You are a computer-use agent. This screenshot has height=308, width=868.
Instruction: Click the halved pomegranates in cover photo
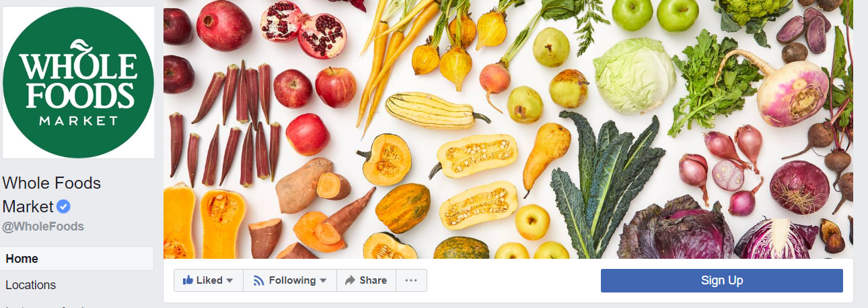coord(303,30)
